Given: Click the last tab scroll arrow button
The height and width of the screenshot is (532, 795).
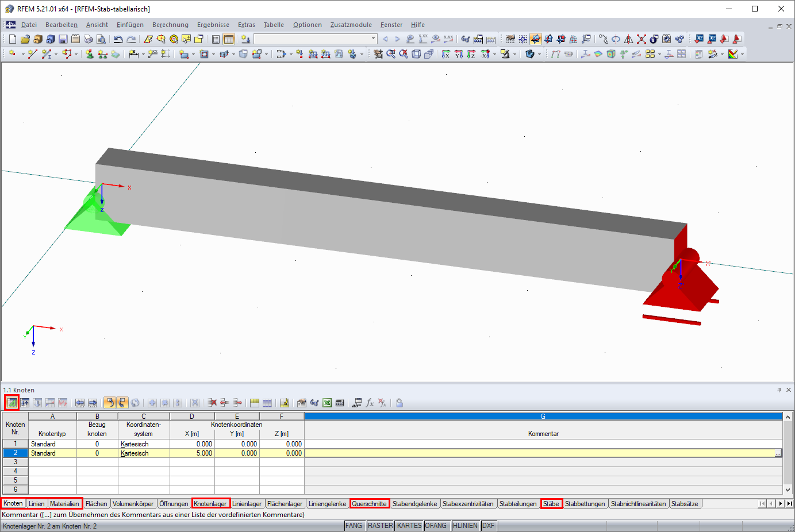Looking at the screenshot, I should click(x=790, y=504).
